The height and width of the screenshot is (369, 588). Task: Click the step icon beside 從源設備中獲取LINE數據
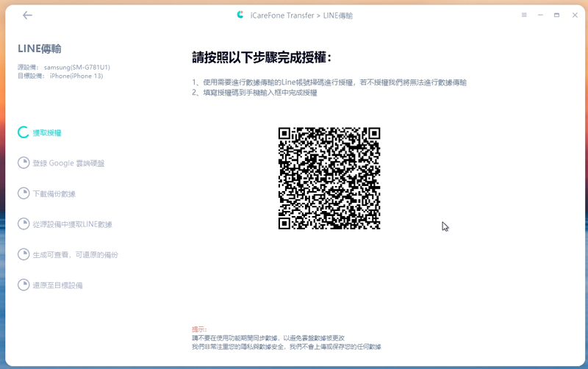pyautogui.click(x=24, y=224)
